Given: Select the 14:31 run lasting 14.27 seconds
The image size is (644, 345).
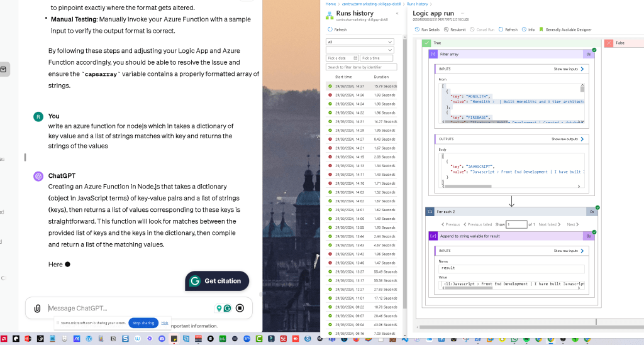Looking at the screenshot, I should tap(362, 121).
